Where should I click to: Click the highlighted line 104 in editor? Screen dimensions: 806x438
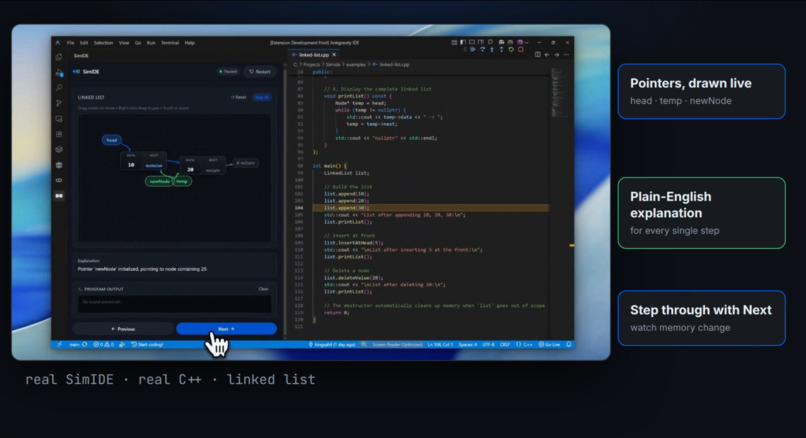tap(431, 208)
